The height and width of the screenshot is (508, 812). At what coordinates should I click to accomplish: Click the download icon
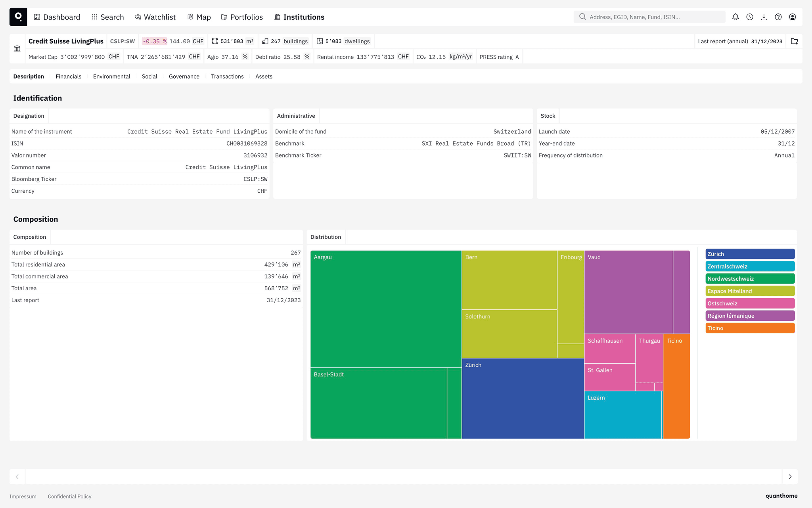tap(764, 17)
